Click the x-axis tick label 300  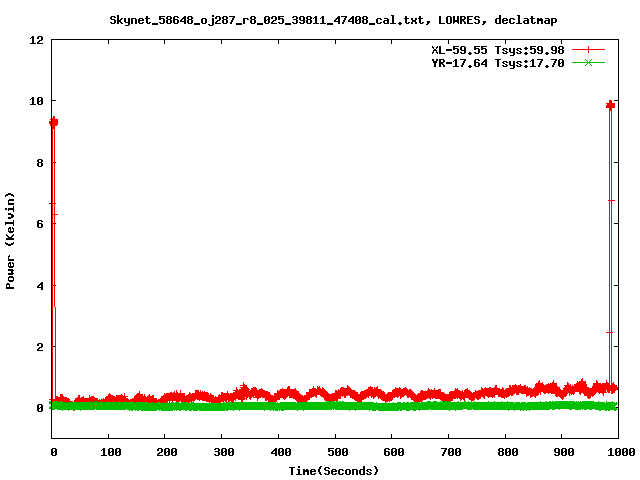coord(224,452)
